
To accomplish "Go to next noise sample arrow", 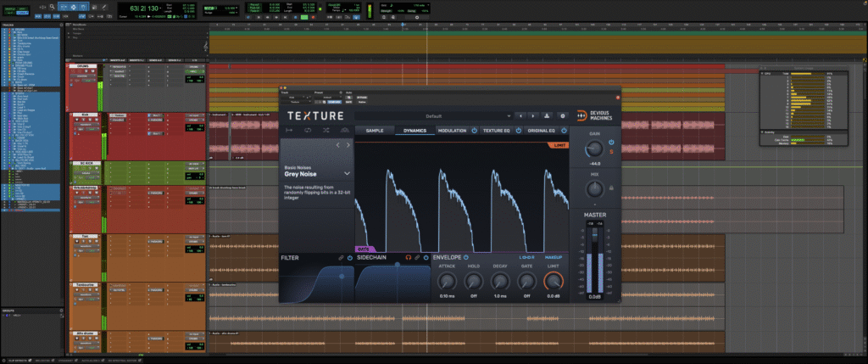I will (x=348, y=145).
